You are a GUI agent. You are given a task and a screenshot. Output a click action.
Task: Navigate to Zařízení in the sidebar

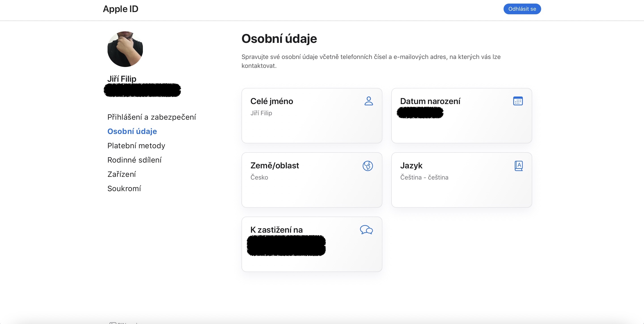121,174
